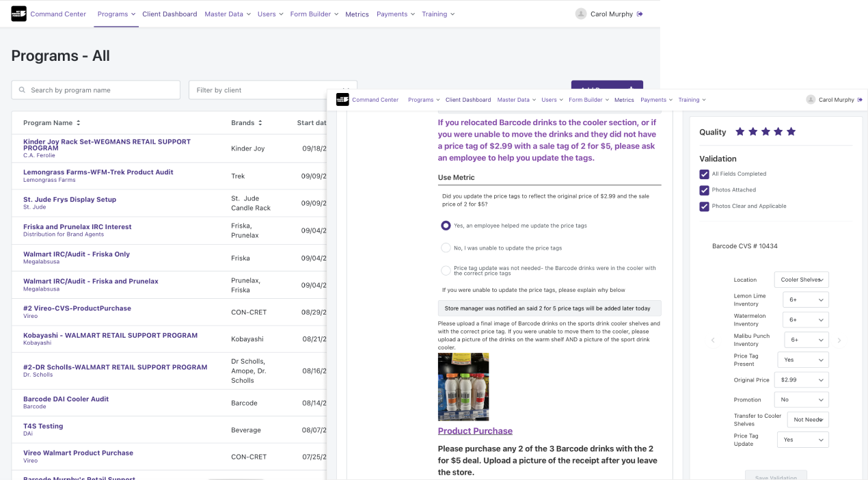Open Master Data menu in the front window

(x=517, y=100)
